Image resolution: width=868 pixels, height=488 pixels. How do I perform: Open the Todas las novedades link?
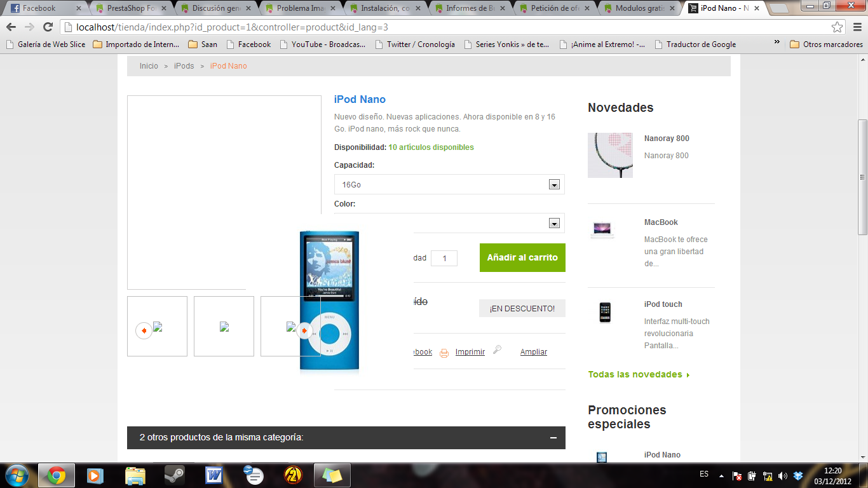pos(639,374)
